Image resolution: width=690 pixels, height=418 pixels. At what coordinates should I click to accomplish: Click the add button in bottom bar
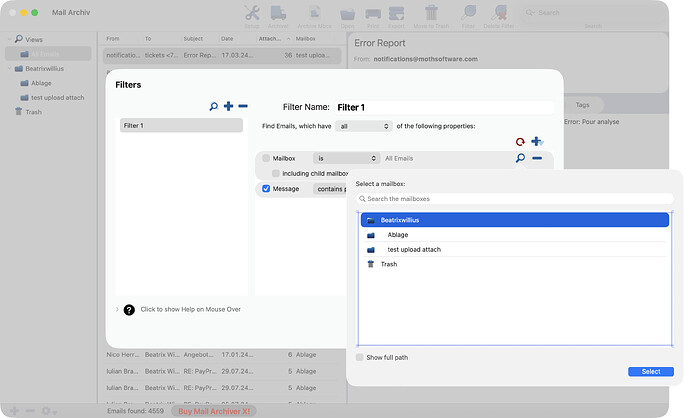click(15, 411)
